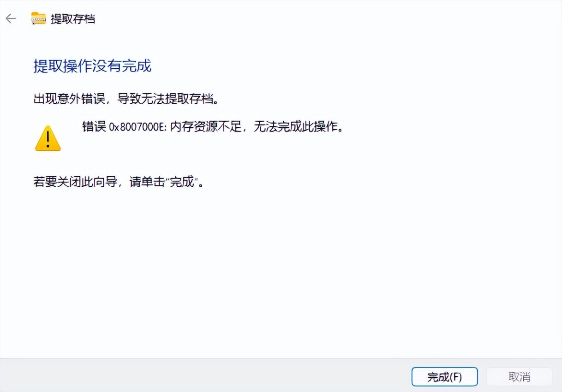Click the empty white area below the instruction text
The width and height of the screenshot is (562, 392).
pyautogui.click(x=281, y=272)
